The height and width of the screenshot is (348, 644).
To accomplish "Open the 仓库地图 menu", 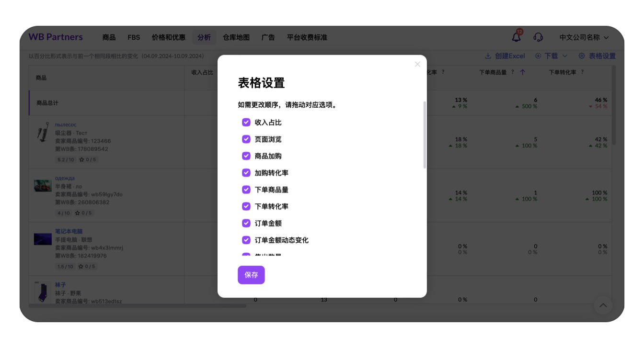I will [236, 37].
